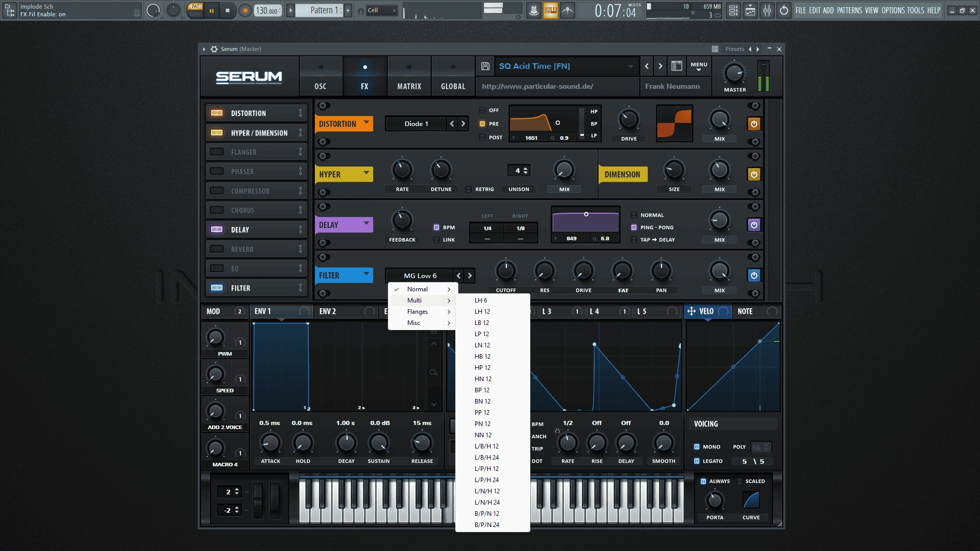This screenshot has width=980, height=551.
Task: Stop playback in the FL Studio transport
Action: [x=228, y=10]
